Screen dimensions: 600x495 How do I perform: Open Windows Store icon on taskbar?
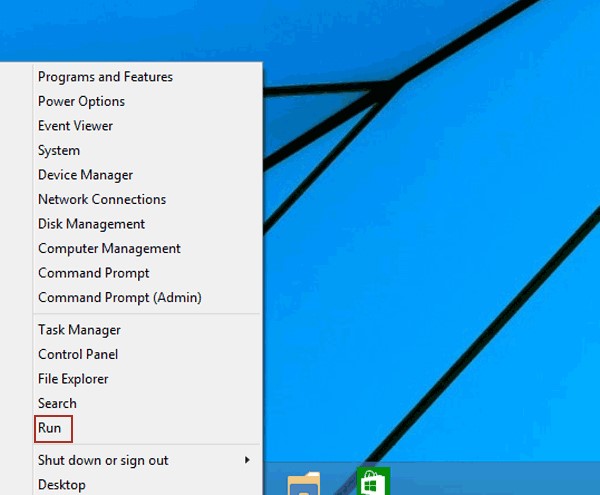click(373, 482)
